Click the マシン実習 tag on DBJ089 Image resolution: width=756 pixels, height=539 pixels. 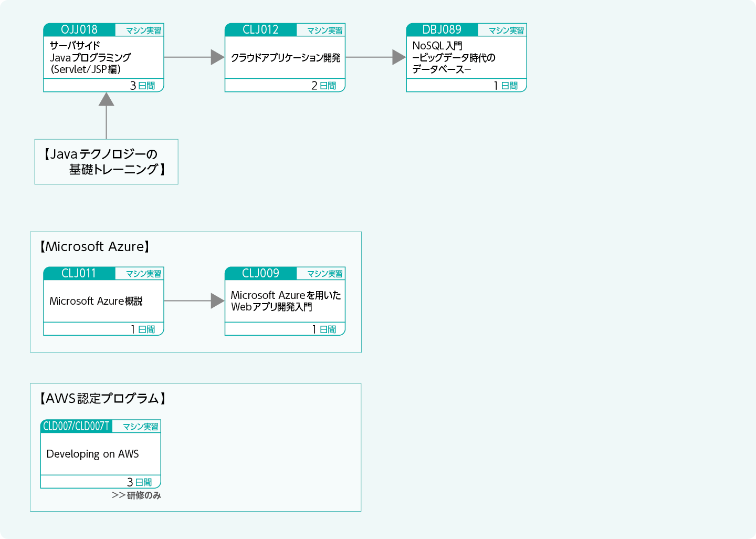507,30
